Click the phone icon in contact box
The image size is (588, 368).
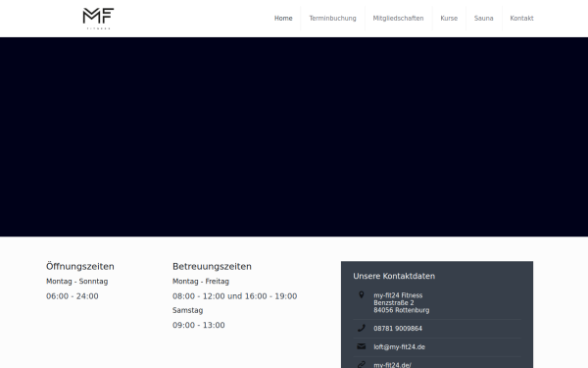[x=361, y=328]
